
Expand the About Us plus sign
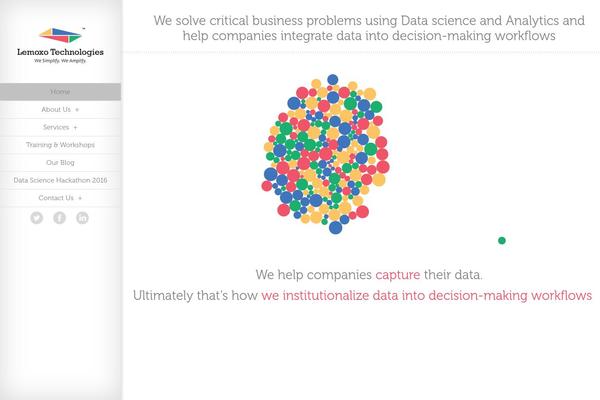pyautogui.click(x=77, y=110)
